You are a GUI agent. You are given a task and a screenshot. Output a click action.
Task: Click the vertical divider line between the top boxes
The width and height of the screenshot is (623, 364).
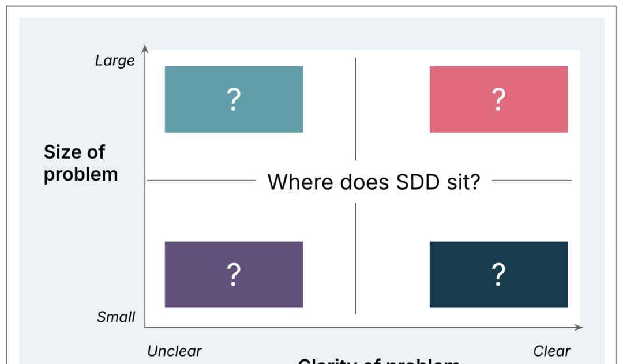[x=355, y=108]
